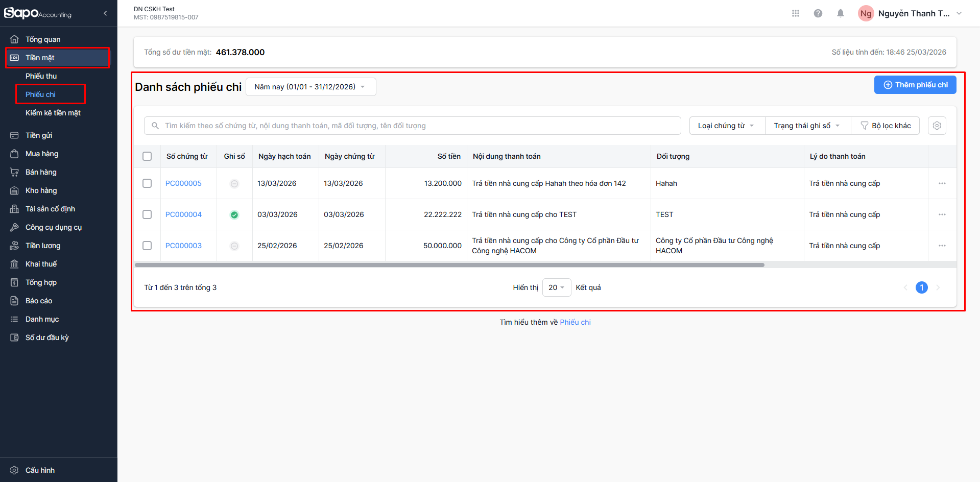Open voucher link PC000005
980x482 pixels.
(183, 183)
